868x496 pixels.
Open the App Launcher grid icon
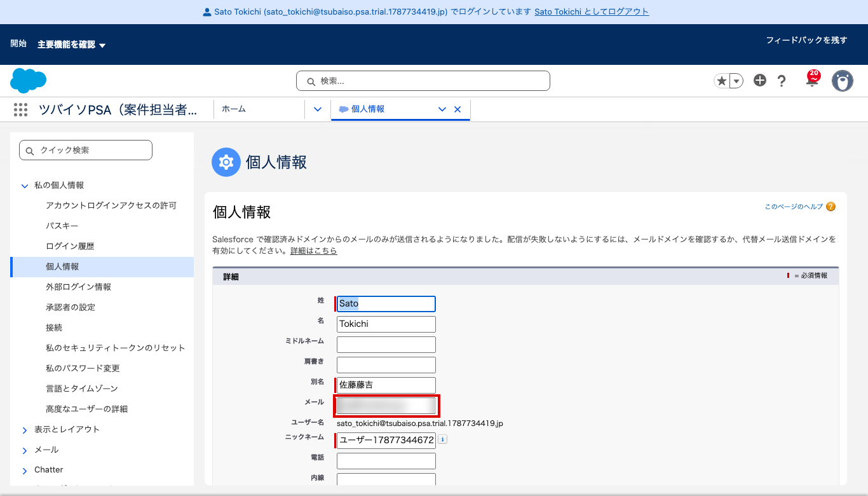pos(20,109)
